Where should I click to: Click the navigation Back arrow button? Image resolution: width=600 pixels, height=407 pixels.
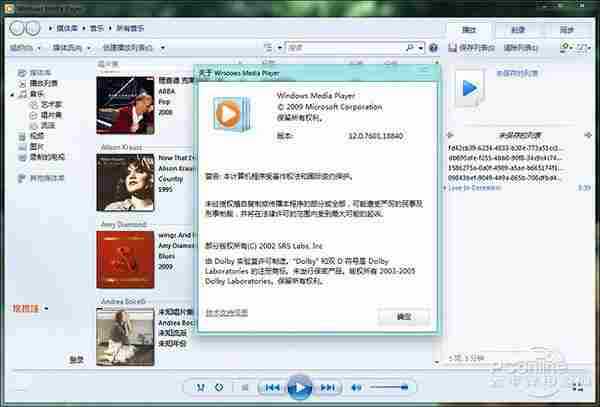(13, 28)
